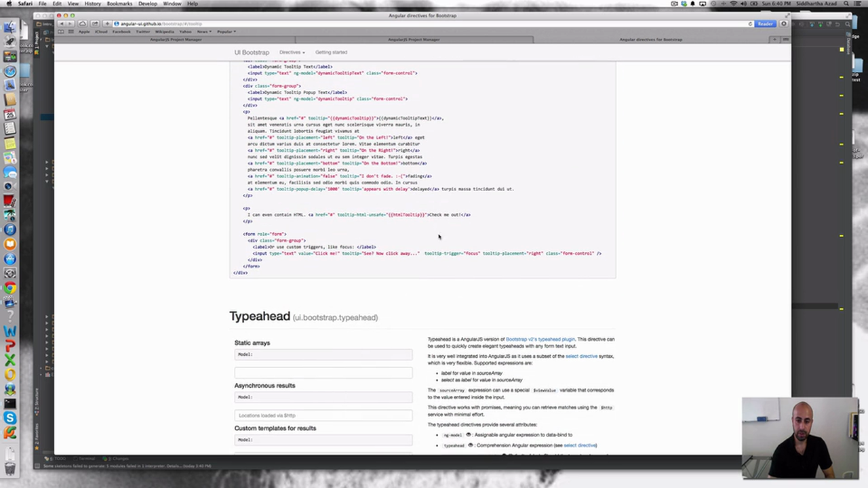Screen dimensions: 868x488
Task: Click the Wikipedia bookmark
Action: click(164, 31)
